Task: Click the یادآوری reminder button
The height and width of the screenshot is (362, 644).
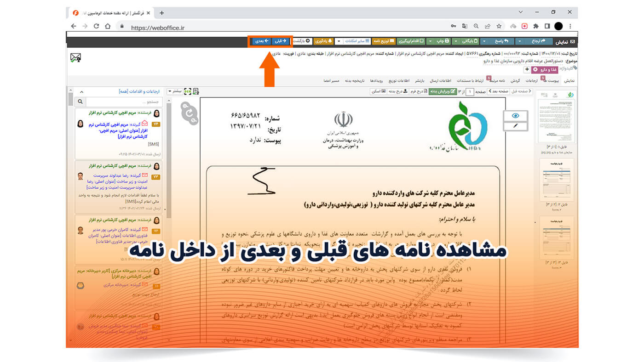Action: tap(323, 41)
